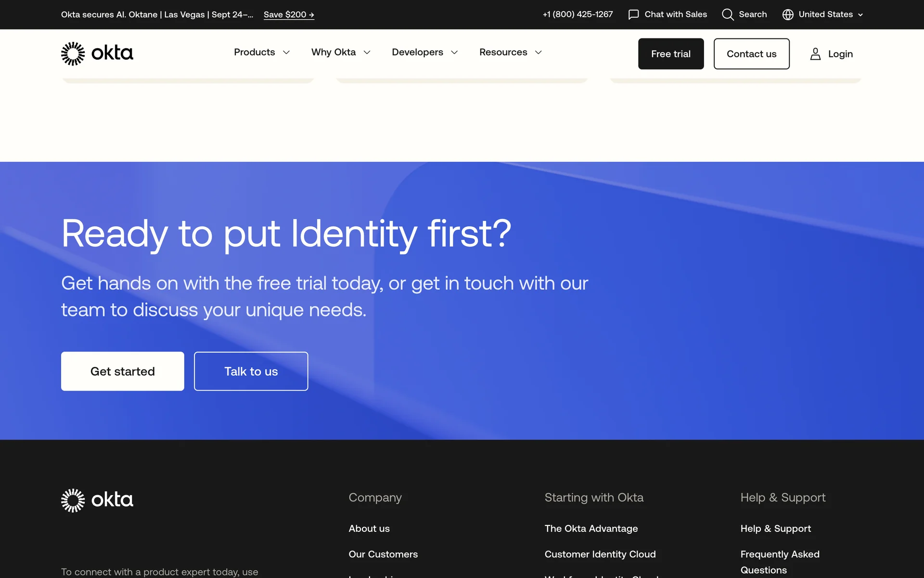
Task: Call the +1 (800) 425-1267 link
Action: tap(577, 14)
